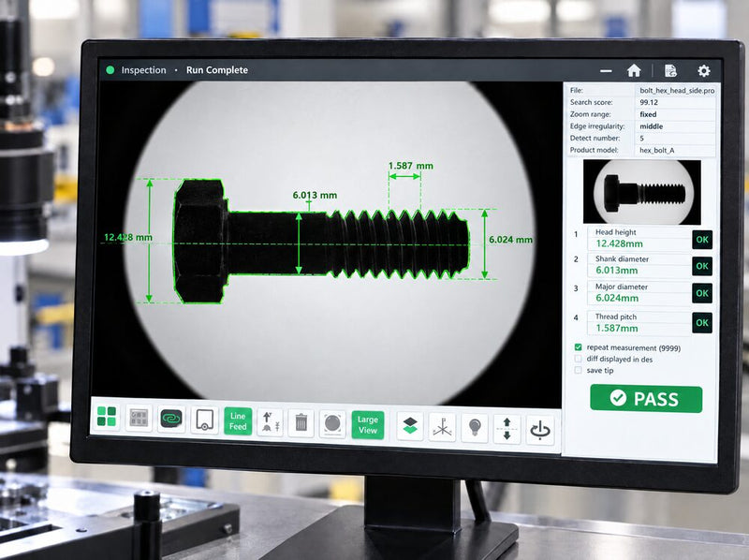Click the 3D axis coordinate icon
This screenshot has height=560, width=749.
coord(442,427)
